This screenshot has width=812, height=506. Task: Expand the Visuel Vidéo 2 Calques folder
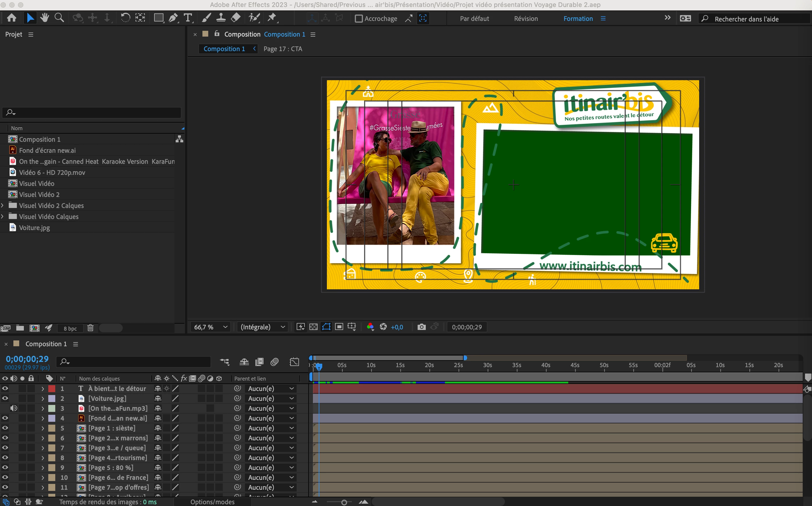click(3, 205)
